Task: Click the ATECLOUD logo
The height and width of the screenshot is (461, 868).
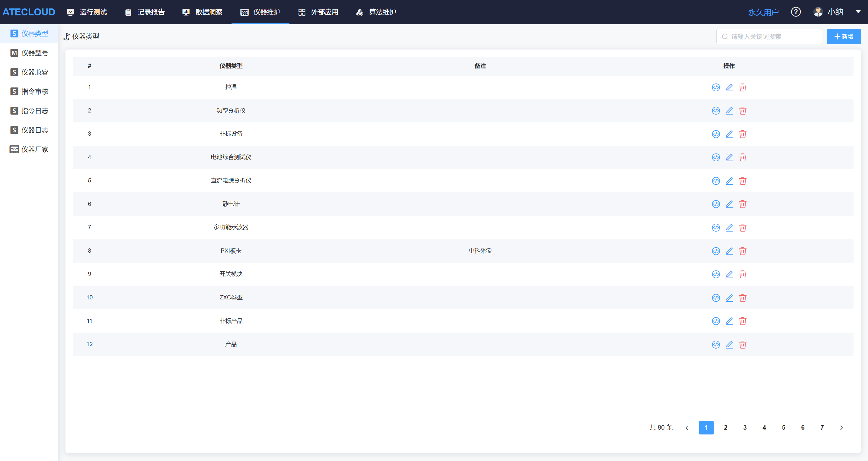Action: pyautogui.click(x=29, y=12)
